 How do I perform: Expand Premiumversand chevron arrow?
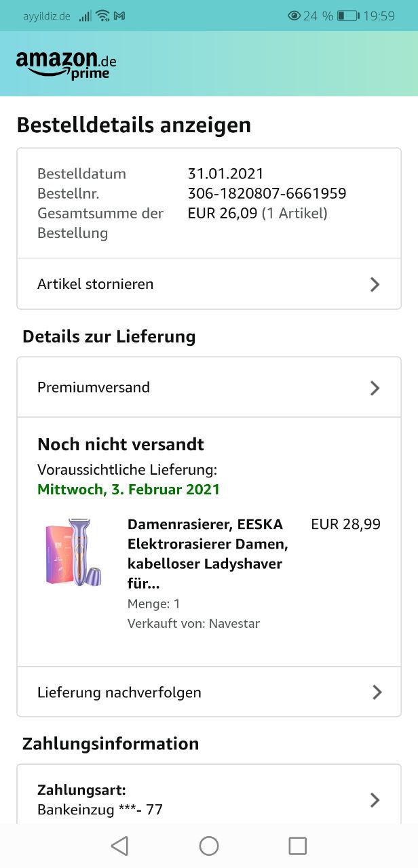(x=375, y=388)
